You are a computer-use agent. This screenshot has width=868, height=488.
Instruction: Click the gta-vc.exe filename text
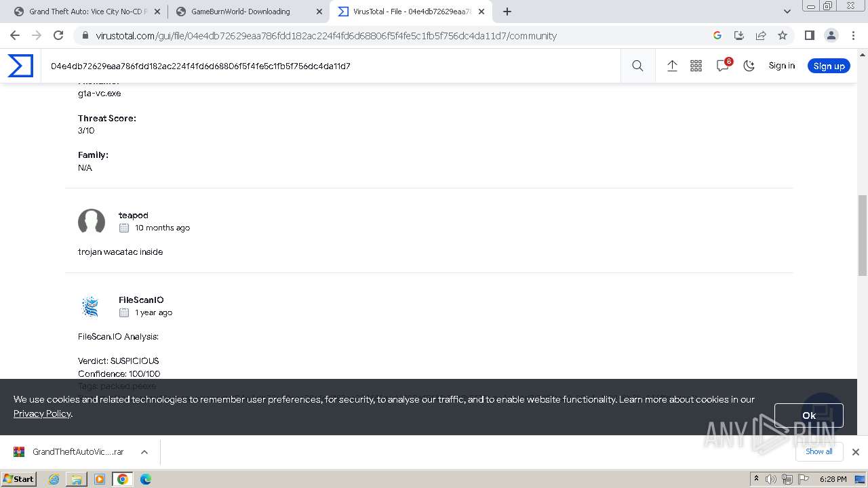pyautogui.click(x=100, y=93)
